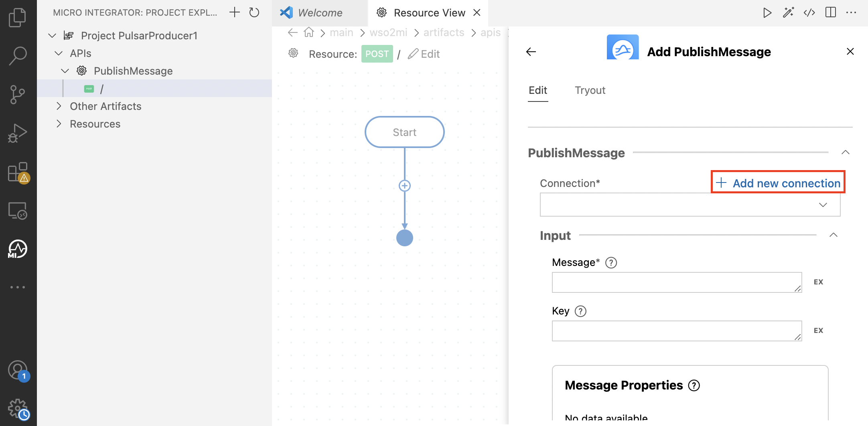Open Remote Explorer view
Screen dimensions: 868x426
point(18,211)
